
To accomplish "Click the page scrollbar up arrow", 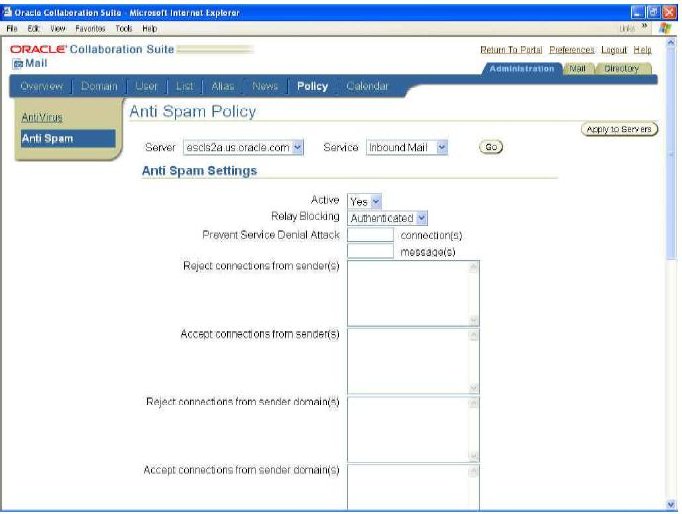I will point(671,43).
